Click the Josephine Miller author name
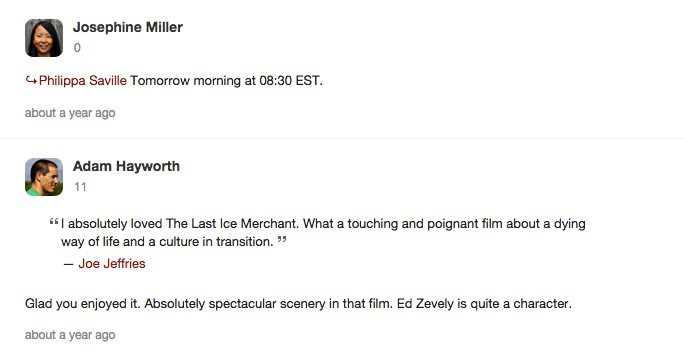684x360 pixels. coord(128,27)
